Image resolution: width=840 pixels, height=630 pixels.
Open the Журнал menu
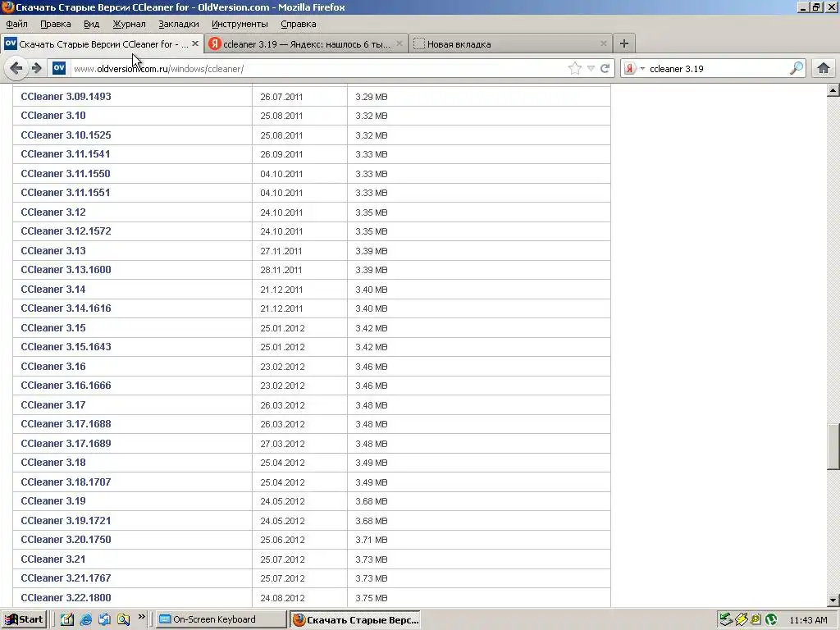point(129,24)
